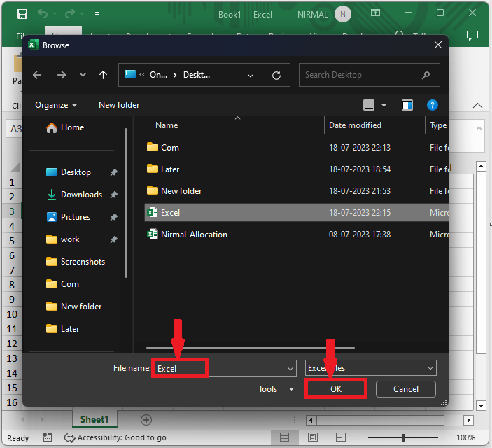Toggle the preview pane
The height and width of the screenshot is (448, 492).
click(x=407, y=105)
